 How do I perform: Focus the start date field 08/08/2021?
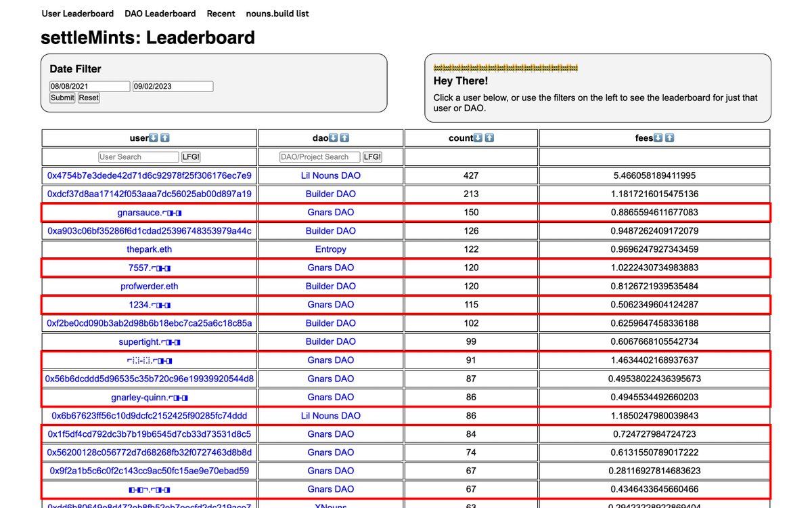[89, 87]
